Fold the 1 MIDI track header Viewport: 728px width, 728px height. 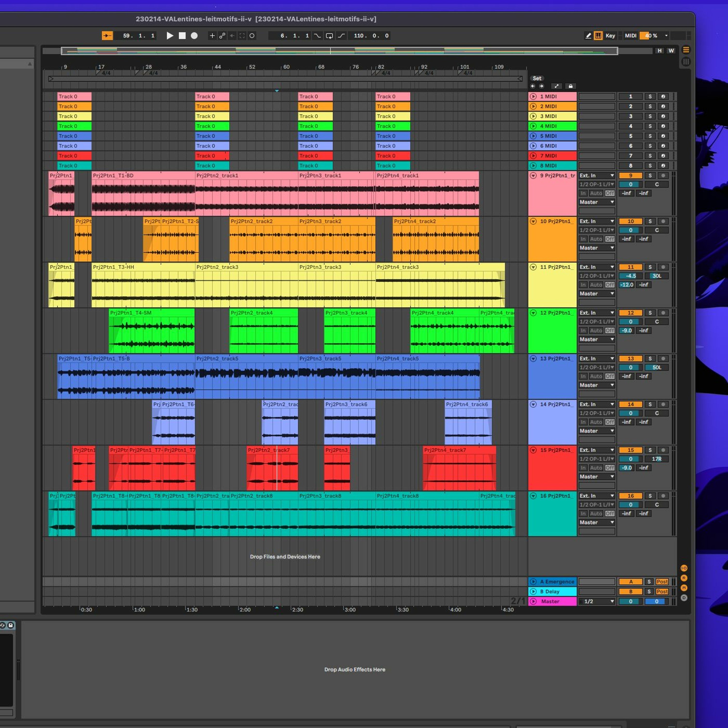click(533, 97)
